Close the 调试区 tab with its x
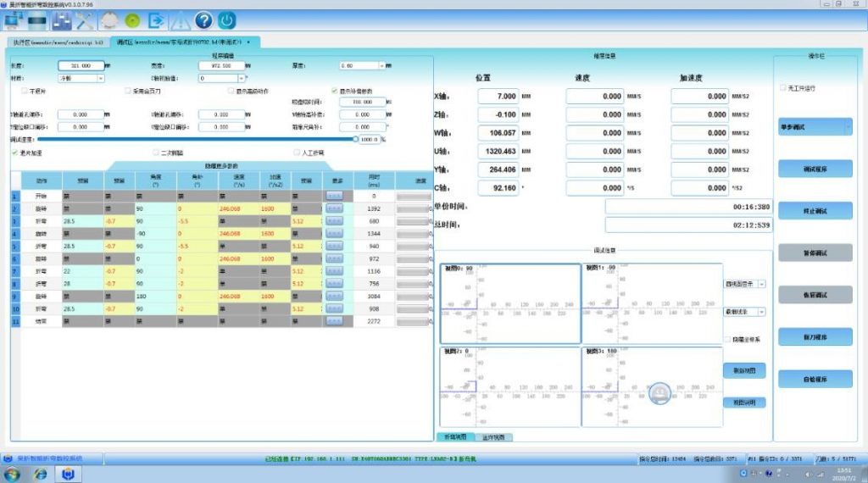 [248, 42]
